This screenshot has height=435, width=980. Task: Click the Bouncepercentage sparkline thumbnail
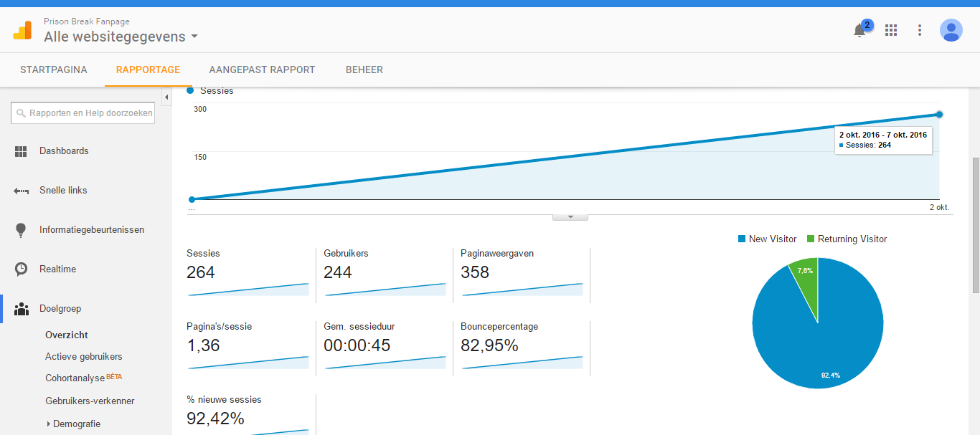[522, 363]
